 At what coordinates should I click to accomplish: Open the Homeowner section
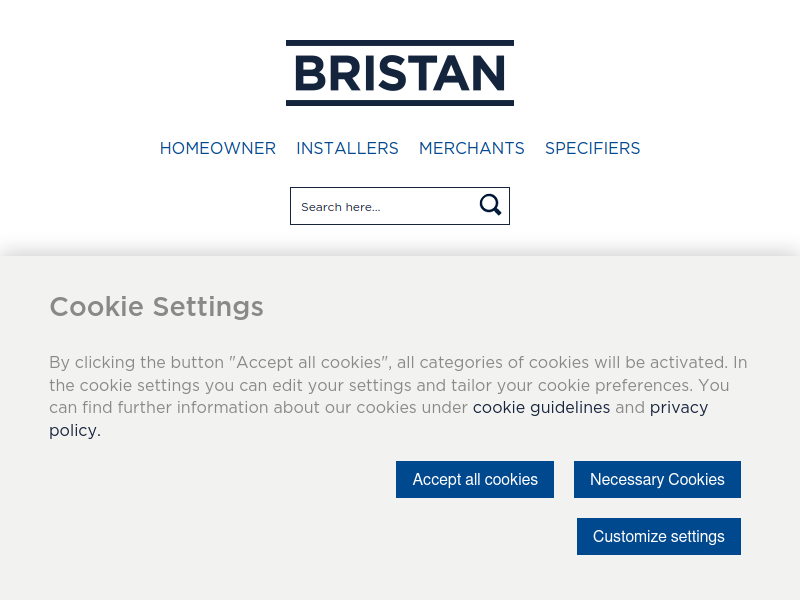coord(218,148)
